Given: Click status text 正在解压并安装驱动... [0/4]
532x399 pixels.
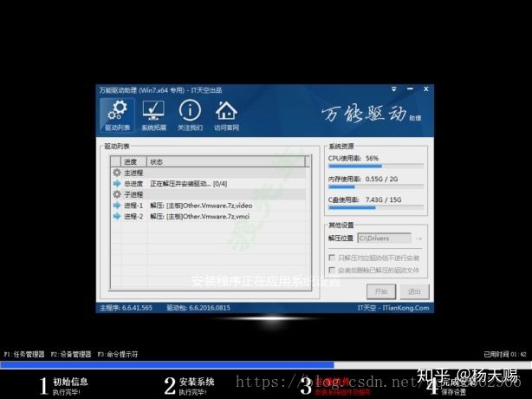Looking at the screenshot, I should pos(189,184).
